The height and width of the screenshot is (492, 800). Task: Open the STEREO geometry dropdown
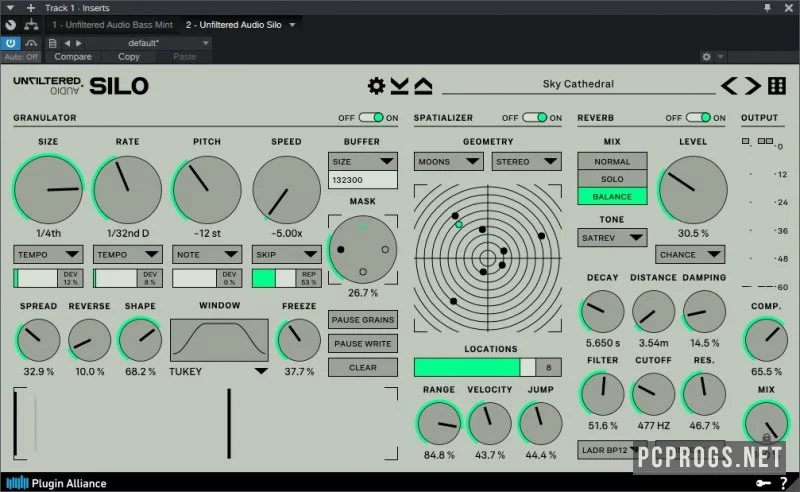[527, 161]
